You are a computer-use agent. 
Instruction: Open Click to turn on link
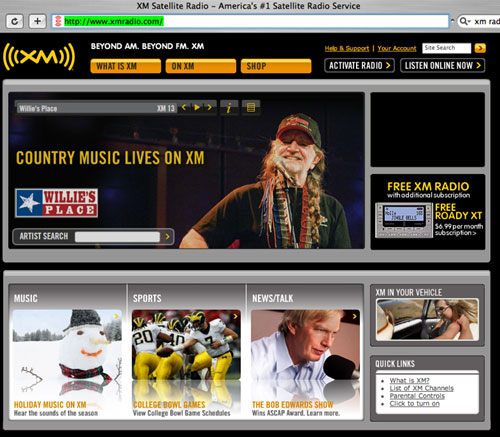pos(415,404)
